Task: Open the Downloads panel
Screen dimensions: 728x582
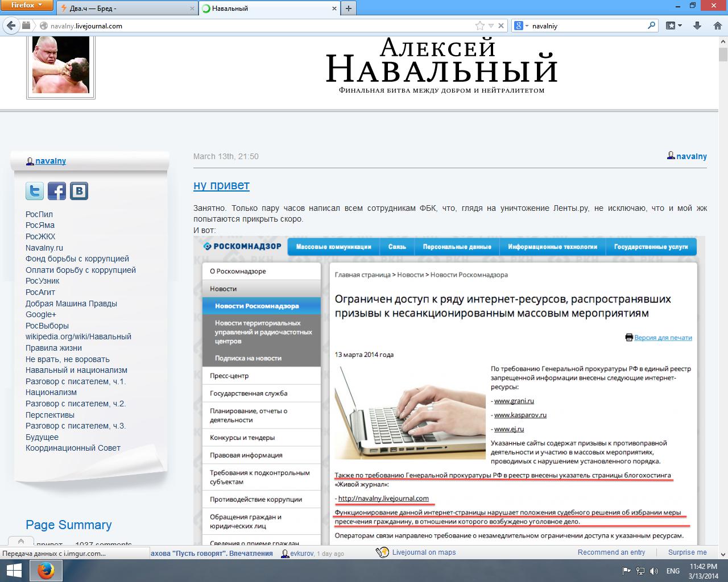Action: 697,26
